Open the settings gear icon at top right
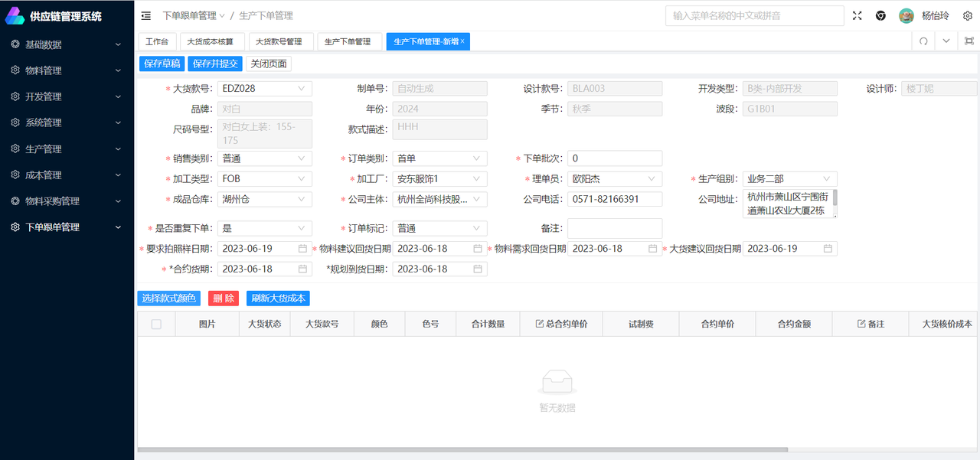This screenshot has width=980, height=460. pos(967,15)
